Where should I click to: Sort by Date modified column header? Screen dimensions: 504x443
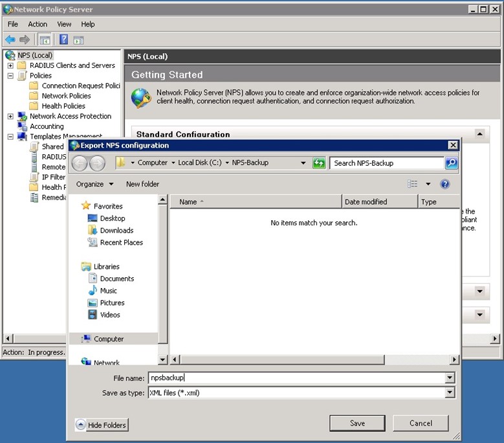pyautogui.click(x=380, y=201)
